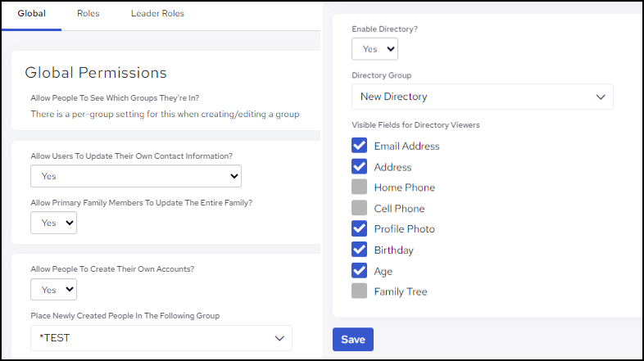Click the Global Permissions heading

96,73
